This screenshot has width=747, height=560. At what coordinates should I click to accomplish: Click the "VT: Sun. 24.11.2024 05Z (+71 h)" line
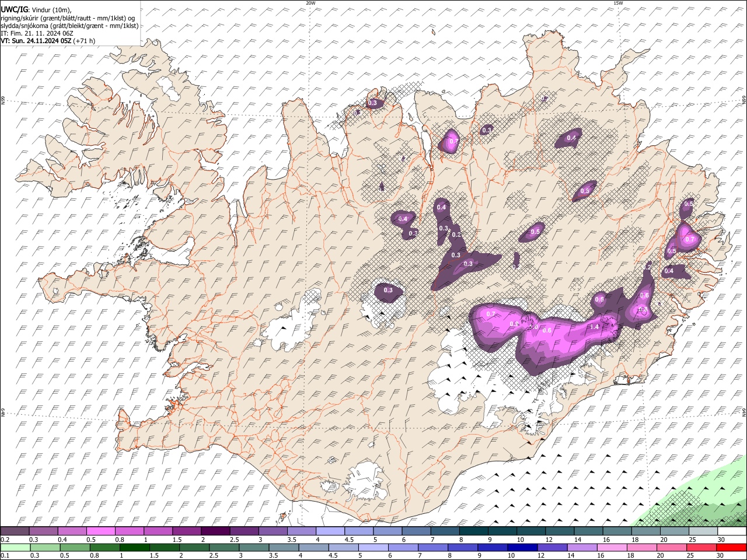[48, 41]
